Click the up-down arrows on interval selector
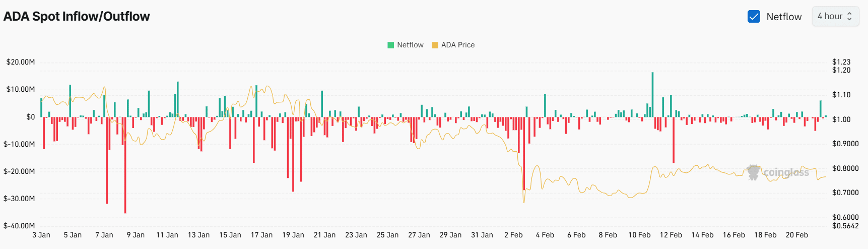Viewport: 868px width, 249px height. (x=849, y=17)
